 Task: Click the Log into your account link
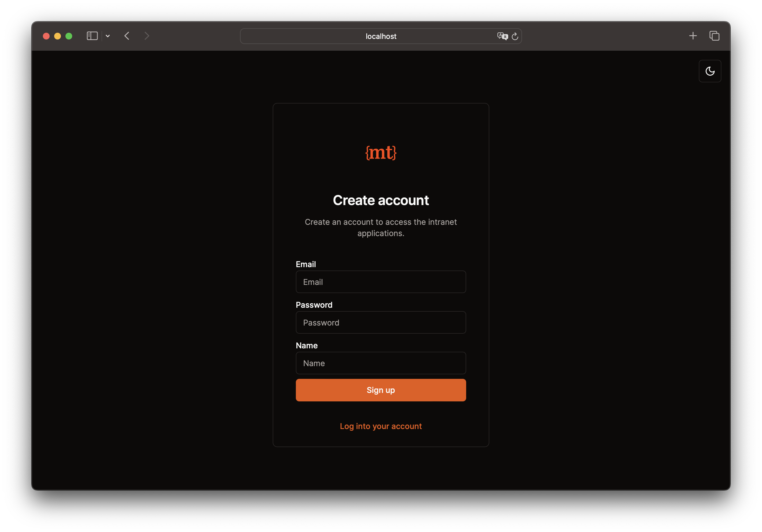pyautogui.click(x=381, y=425)
